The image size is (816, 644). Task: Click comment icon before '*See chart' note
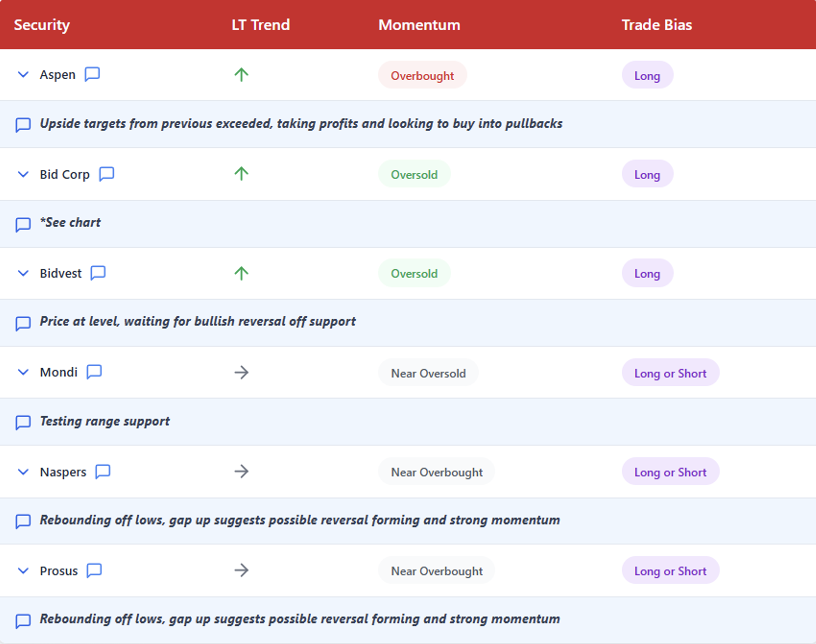coord(23,224)
